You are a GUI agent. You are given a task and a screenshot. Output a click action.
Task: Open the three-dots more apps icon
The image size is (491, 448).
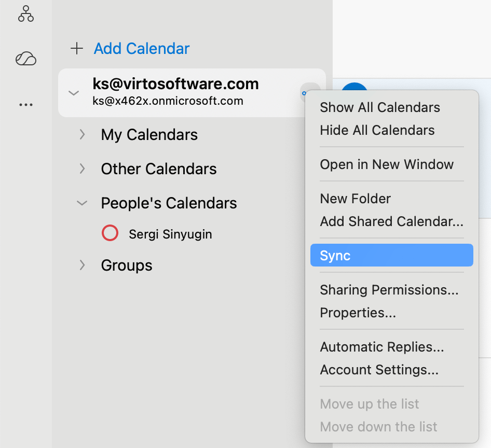point(26,105)
